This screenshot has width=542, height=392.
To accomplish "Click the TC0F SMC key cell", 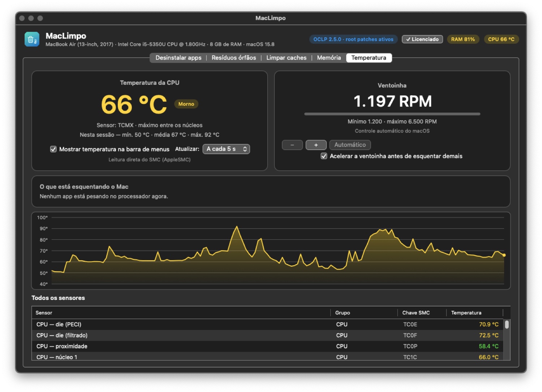I will [x=410, y=335].
